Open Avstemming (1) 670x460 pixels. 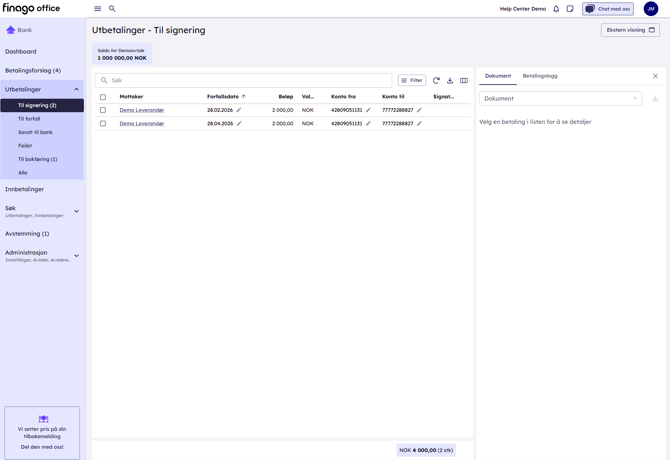(27, 234)
